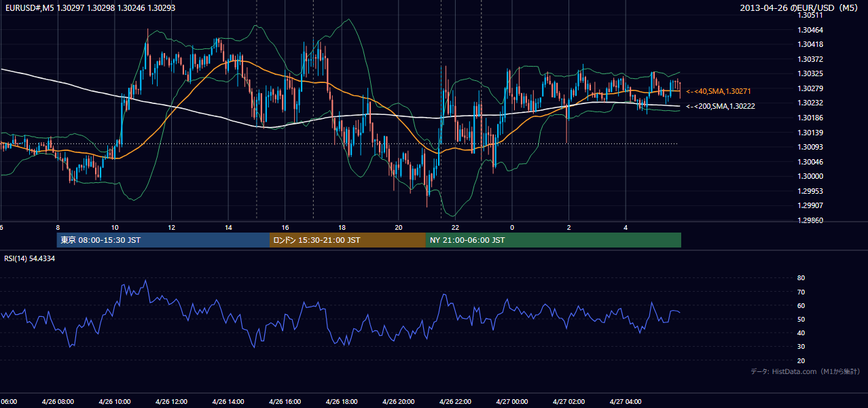Click RSI scale level 30
868x408 pixels.
tap(801, 347)
